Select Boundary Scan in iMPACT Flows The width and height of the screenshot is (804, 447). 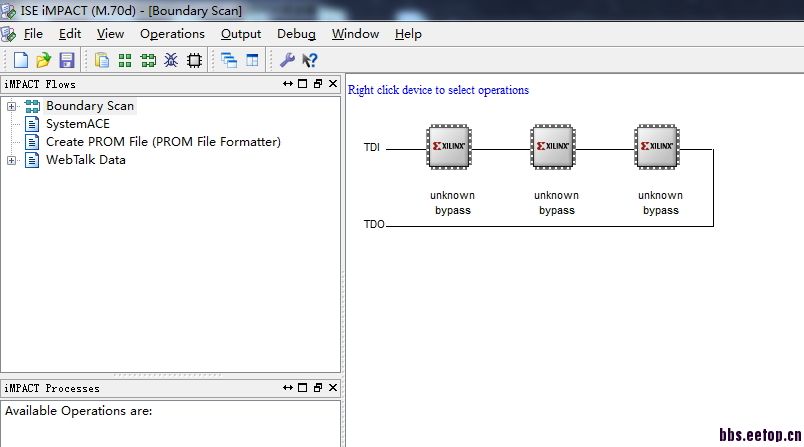coord(90,106)
